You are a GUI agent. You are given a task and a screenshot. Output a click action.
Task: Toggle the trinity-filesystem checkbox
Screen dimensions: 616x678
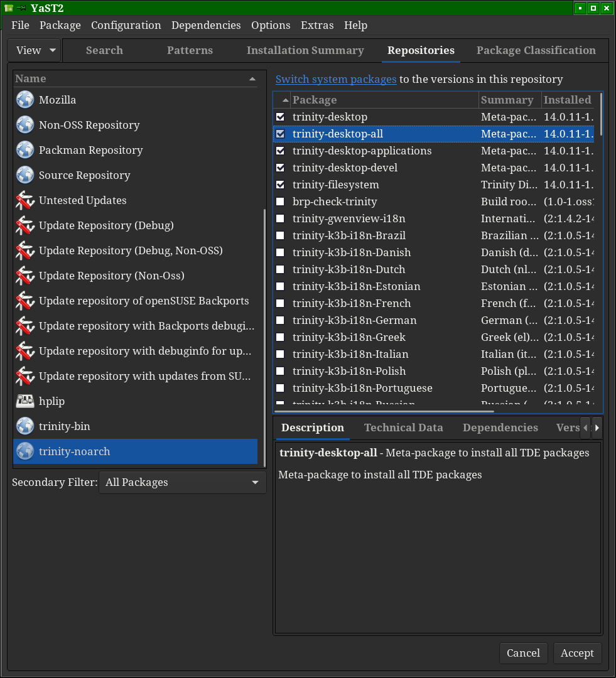280,185
